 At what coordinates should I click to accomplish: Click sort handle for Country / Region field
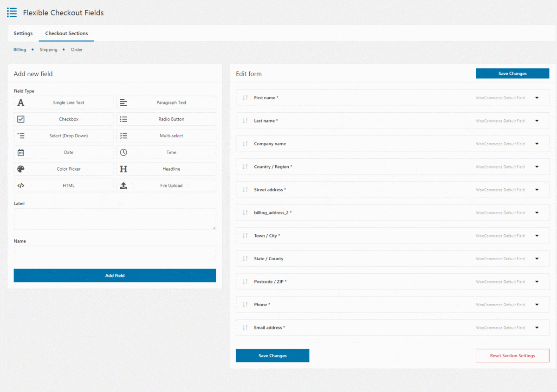tap(245, 167)
